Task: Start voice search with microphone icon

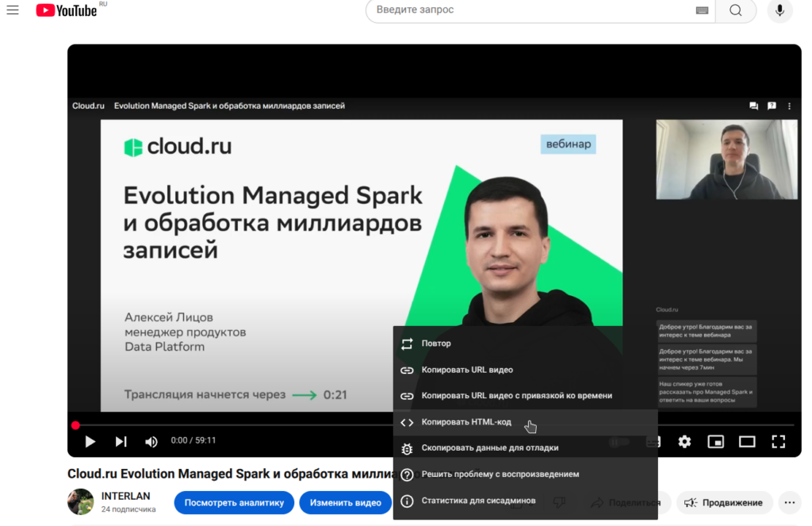Action: tap(779, 10)
